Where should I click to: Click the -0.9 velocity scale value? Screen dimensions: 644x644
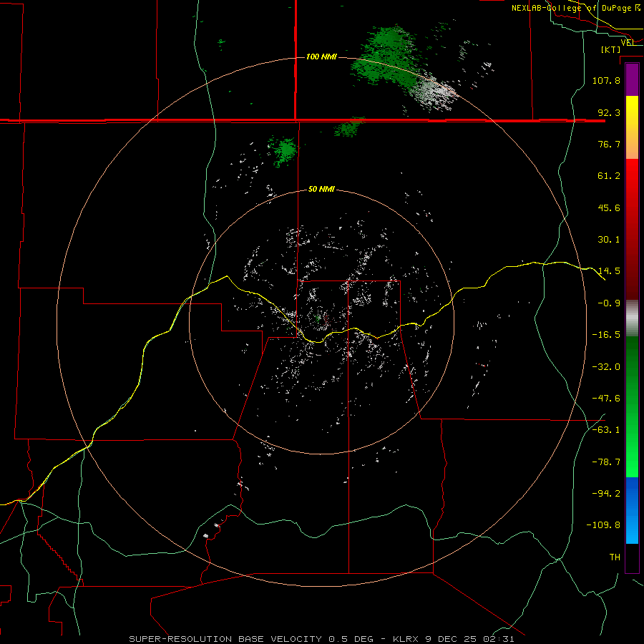click(x=609, y=303)
